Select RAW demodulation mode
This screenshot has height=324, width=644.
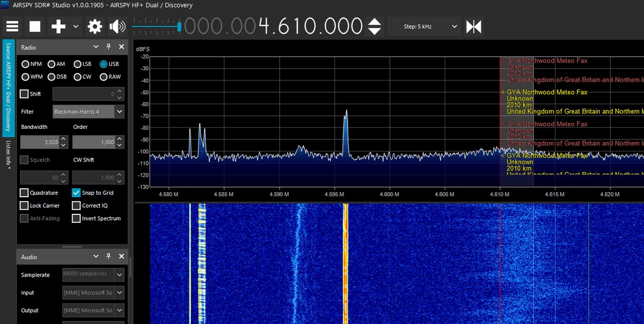click(110, 77)
